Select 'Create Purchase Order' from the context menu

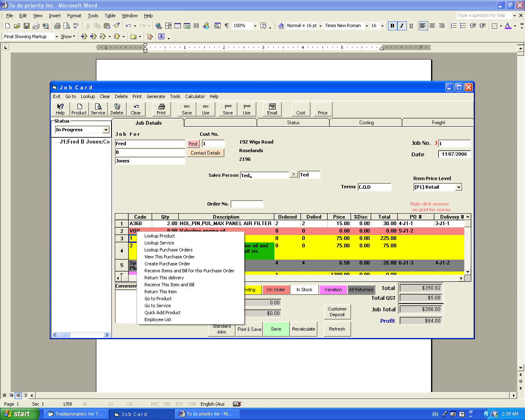click(167, 263)
